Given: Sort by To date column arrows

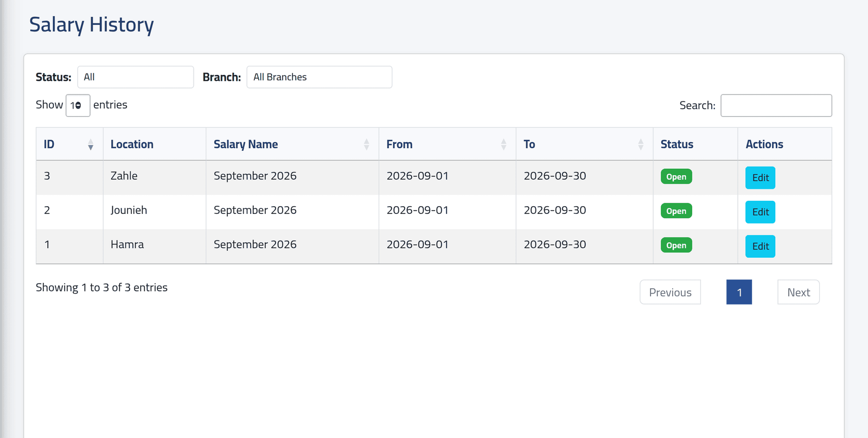Looking at the screenshot, I should 641,144.
